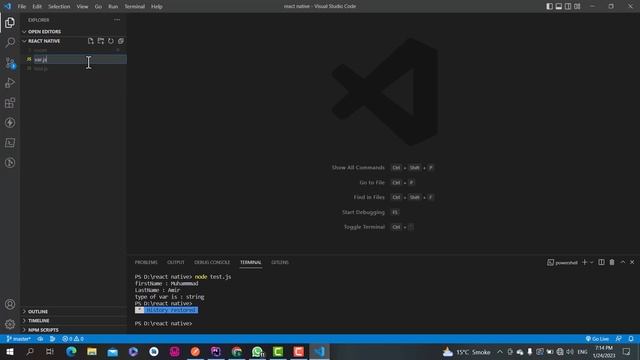Switch to the Debug Console tab
Viewport: 640px width, 360px height.
point(212,262)
